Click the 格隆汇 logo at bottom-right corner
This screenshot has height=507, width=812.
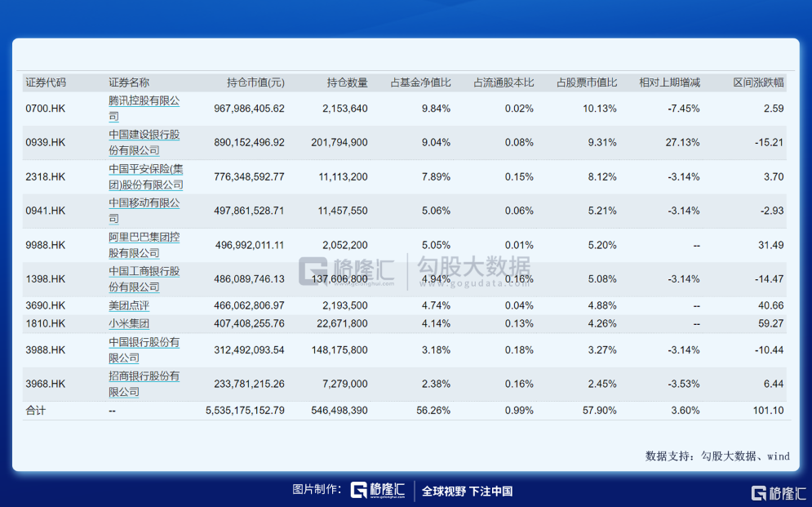[779, 493]
